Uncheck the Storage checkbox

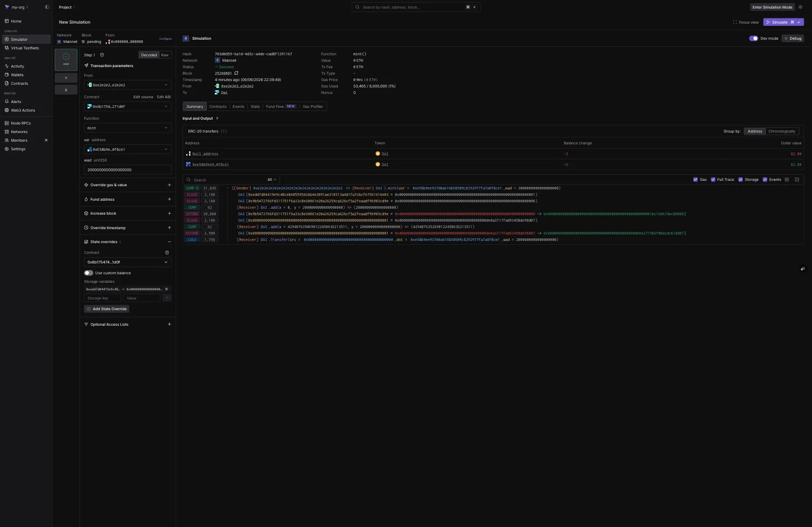click(x=741, y=179)
